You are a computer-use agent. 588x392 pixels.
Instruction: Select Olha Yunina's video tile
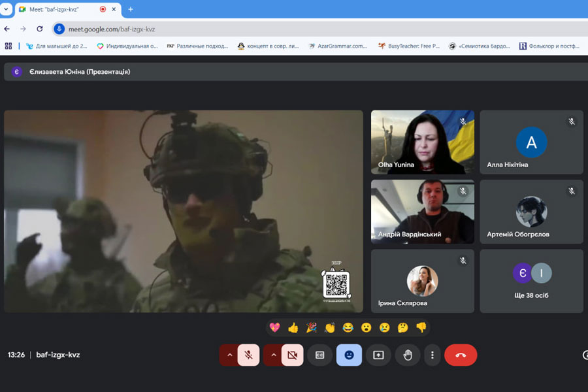pyautogui.click(x=423, y=142)
